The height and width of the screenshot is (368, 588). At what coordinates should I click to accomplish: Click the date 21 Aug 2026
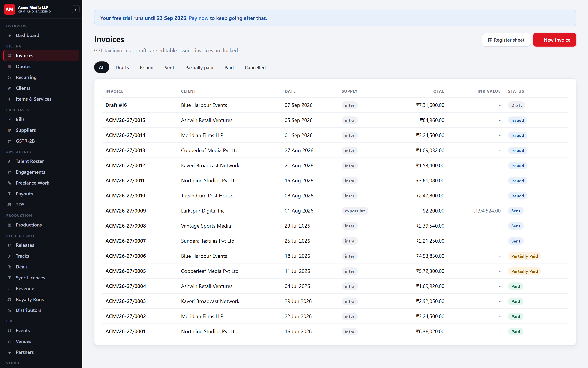click(x=299, y=165)
